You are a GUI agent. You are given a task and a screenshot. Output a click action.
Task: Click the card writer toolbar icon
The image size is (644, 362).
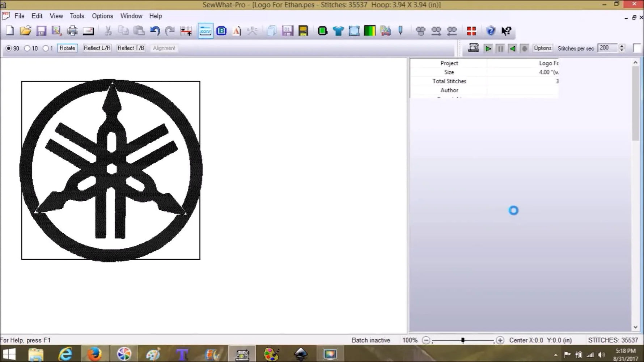tap(88, 31)
